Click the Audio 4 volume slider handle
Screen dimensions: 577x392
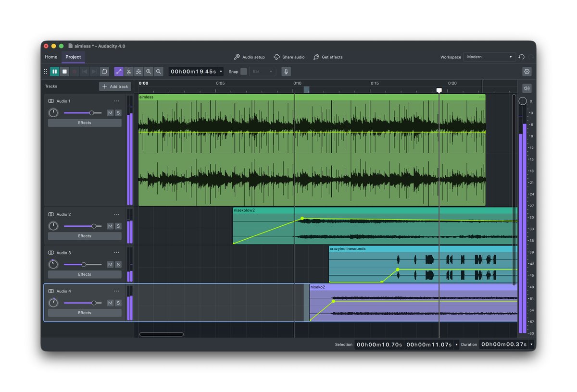point(94,303)
